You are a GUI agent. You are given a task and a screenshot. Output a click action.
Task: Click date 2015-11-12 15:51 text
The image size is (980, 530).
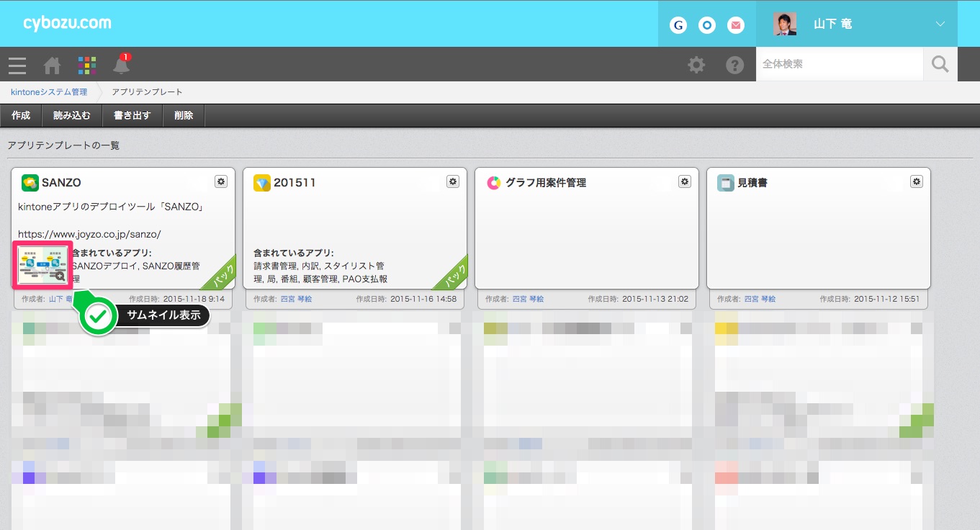(x=887, y=299)
